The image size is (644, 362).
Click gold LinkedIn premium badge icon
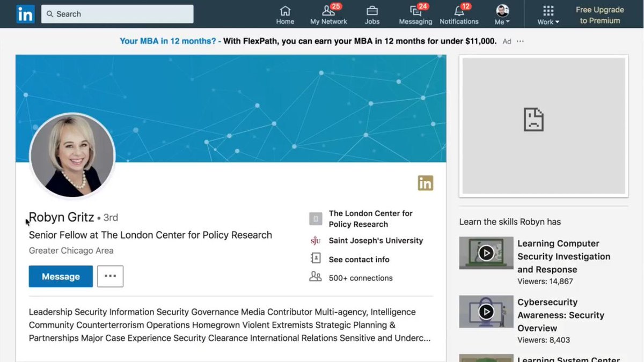coord(425,183)
